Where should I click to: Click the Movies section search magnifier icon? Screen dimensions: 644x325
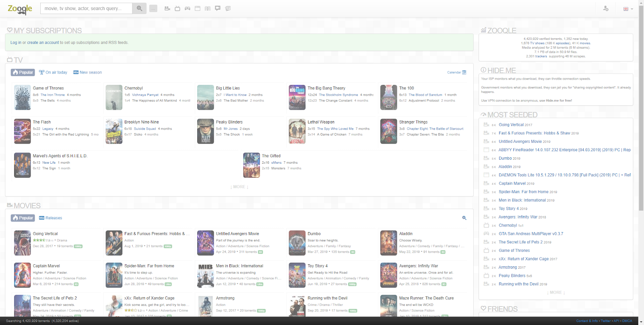(x=464, y=218)
